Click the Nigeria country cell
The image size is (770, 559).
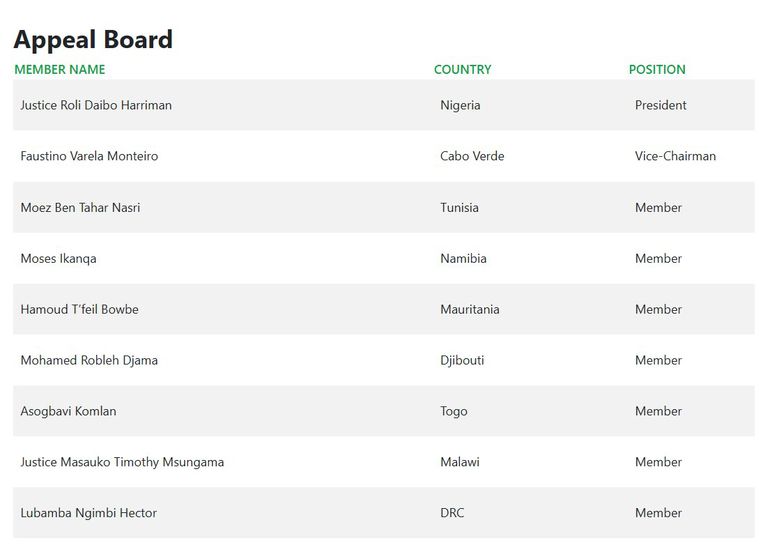460,105
